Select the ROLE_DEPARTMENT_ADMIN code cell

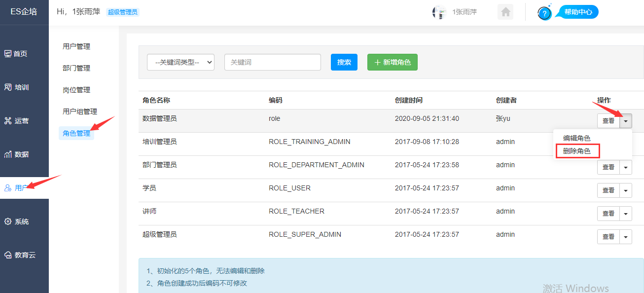(x=317, y=165)
